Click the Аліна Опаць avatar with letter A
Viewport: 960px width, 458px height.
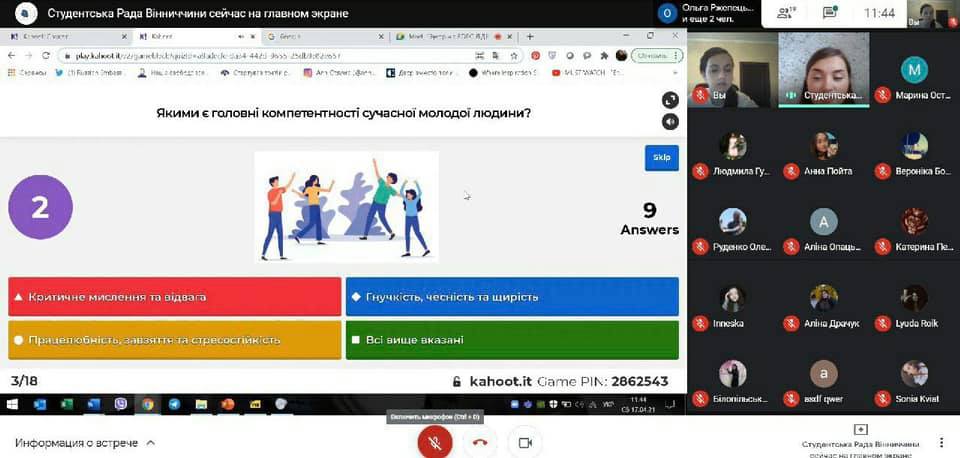[823, 222]
